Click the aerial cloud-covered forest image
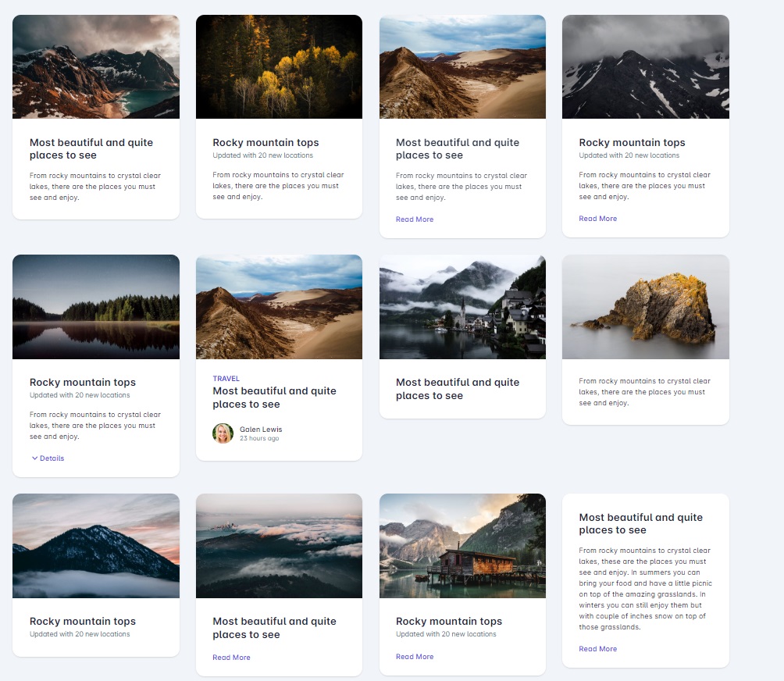Image resolution: width=784 pixels, height=681 pixels. (x=279, y=546)
